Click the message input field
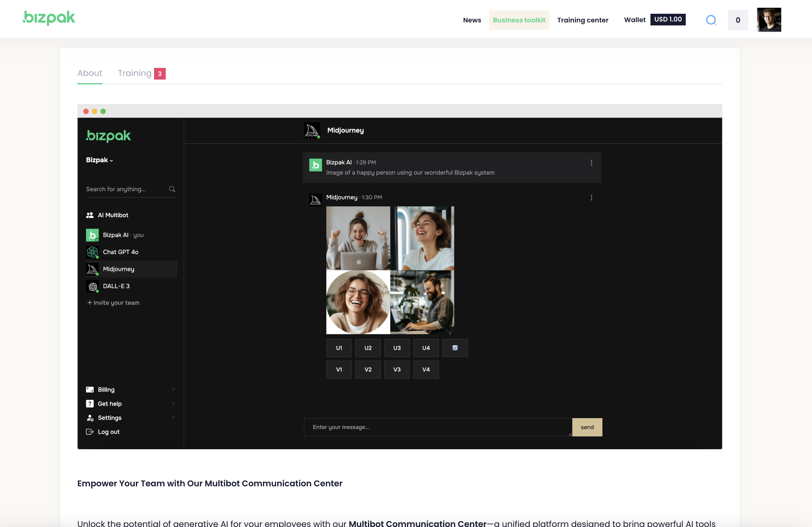This screenshot has height=527, width=812. click(x=437, y=427)
